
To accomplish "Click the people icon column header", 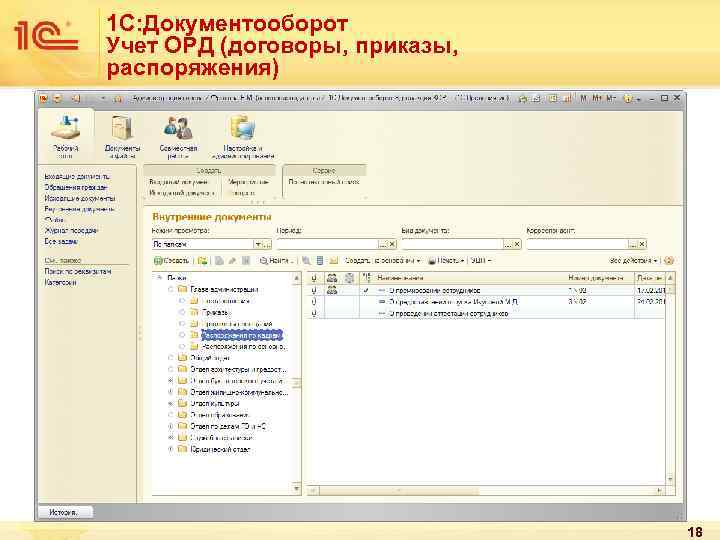I will tap(332, 278).
